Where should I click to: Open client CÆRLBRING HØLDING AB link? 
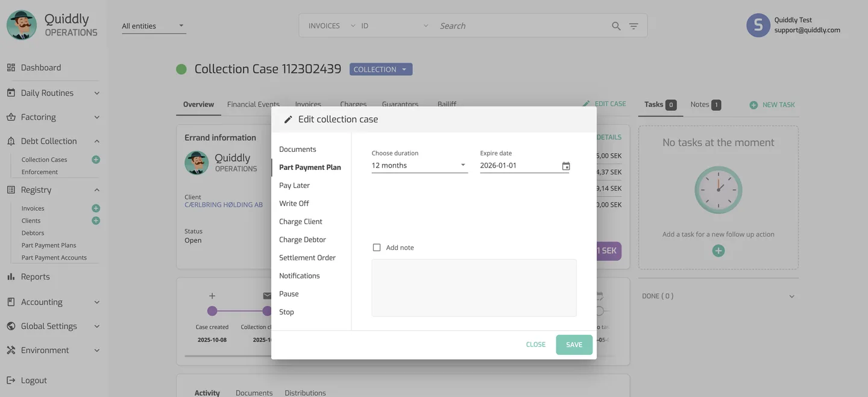224,205
